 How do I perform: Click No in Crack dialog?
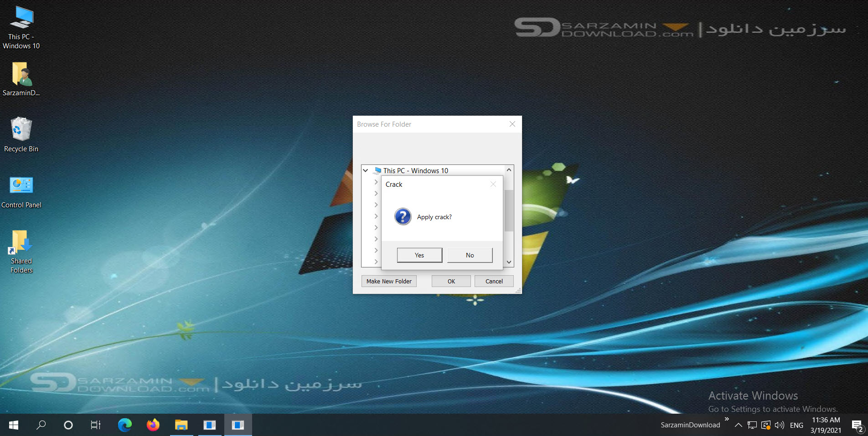[x=470, y=255]
